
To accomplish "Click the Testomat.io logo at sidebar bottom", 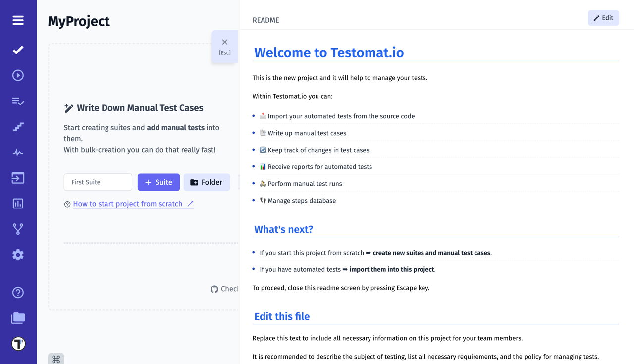I will click(x=18, y=343).
